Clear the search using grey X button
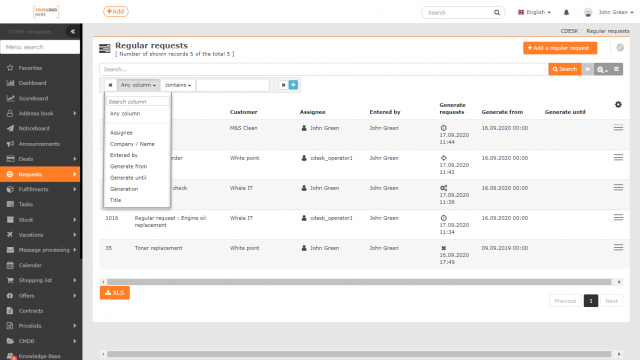Viewport: 640px width, 360px height. click(587, 69)
